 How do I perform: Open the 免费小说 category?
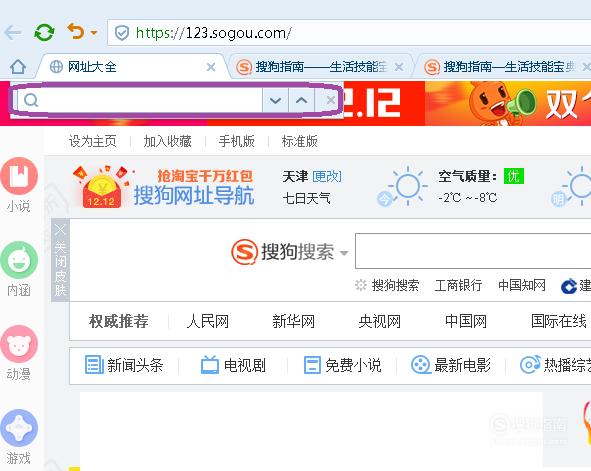342,365
